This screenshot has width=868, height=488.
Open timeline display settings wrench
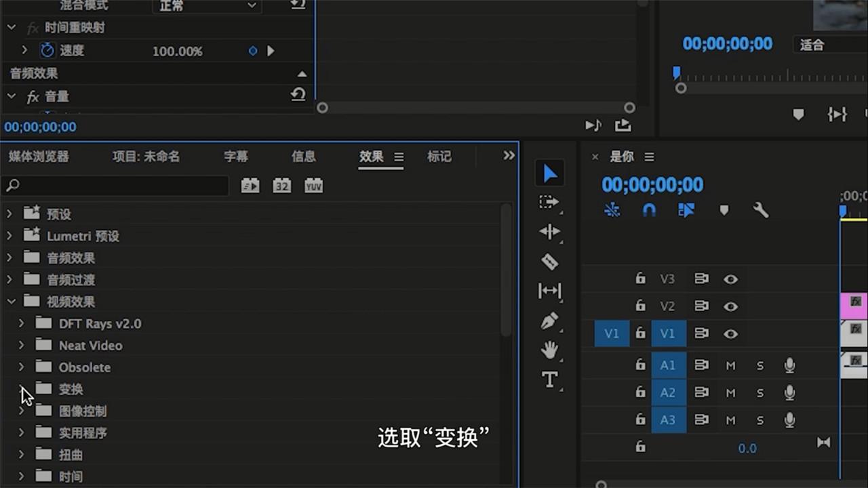point(761,210)
